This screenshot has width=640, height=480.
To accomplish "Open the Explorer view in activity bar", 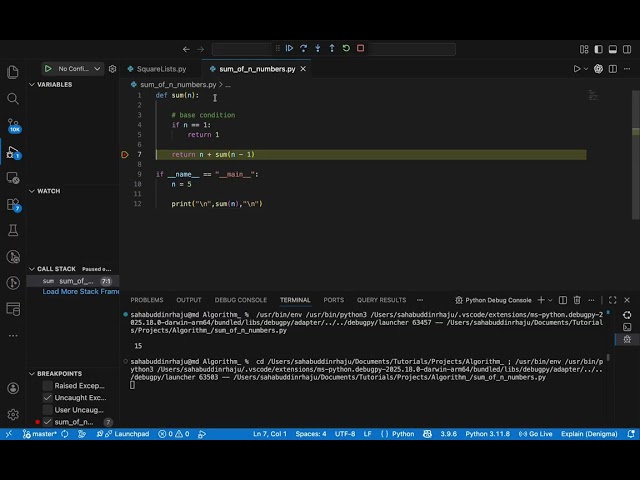I will coord(13,72).
